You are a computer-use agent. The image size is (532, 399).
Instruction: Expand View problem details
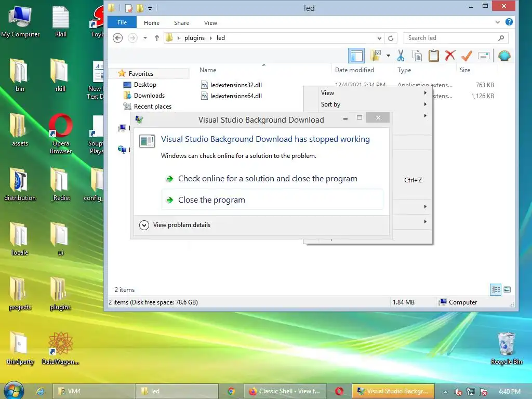[x=175, y=225]
